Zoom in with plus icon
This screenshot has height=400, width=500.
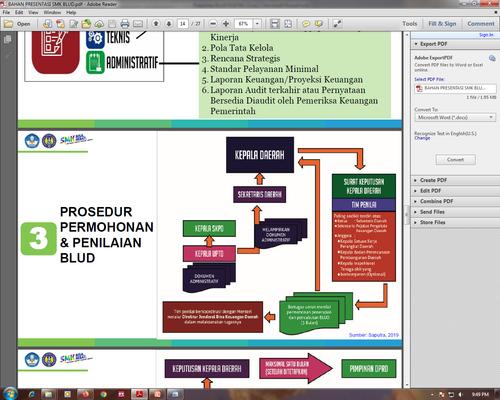point(226,24)
